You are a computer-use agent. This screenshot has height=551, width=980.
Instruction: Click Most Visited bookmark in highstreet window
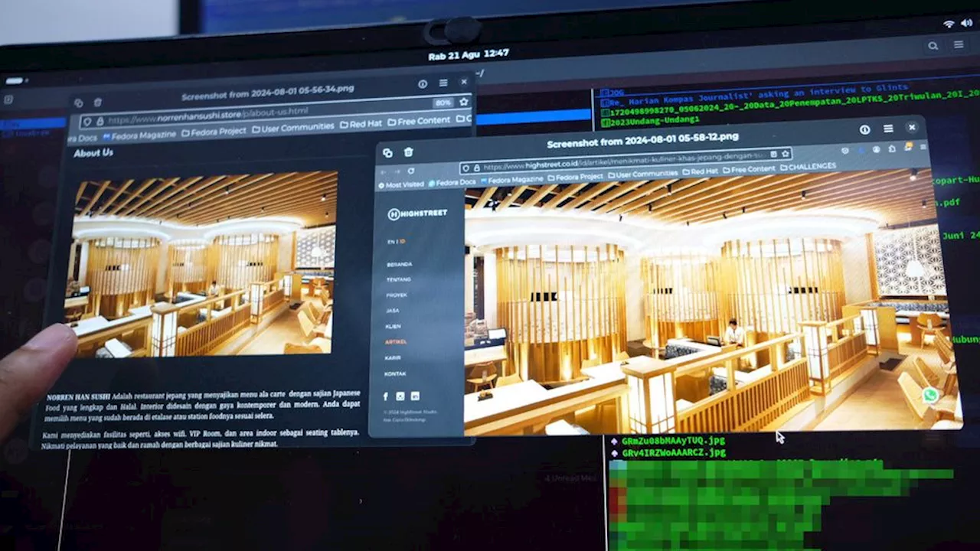pyautogui.click(x=402, y=185)
